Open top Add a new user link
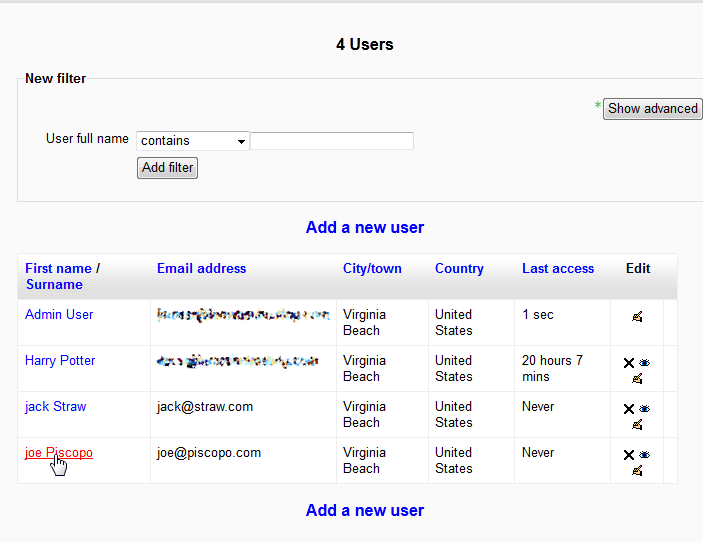The image size is (703, 543). pos(365,227)
